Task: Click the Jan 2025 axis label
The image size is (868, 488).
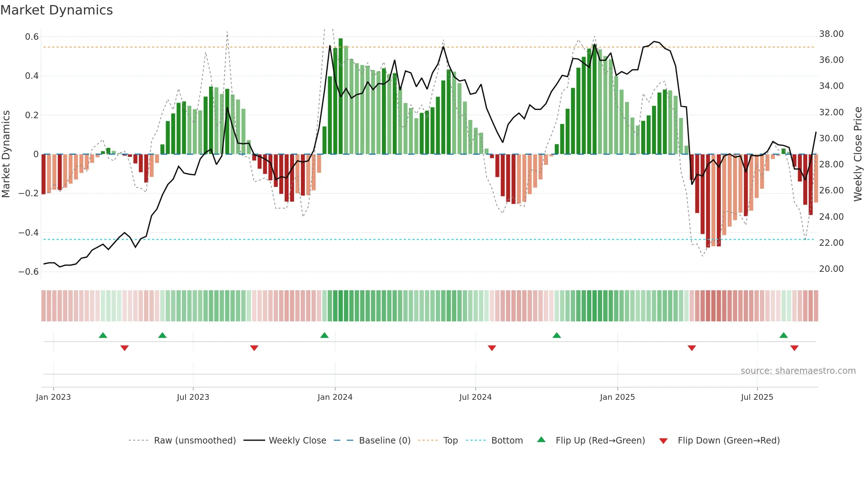Action: (618, 397)
